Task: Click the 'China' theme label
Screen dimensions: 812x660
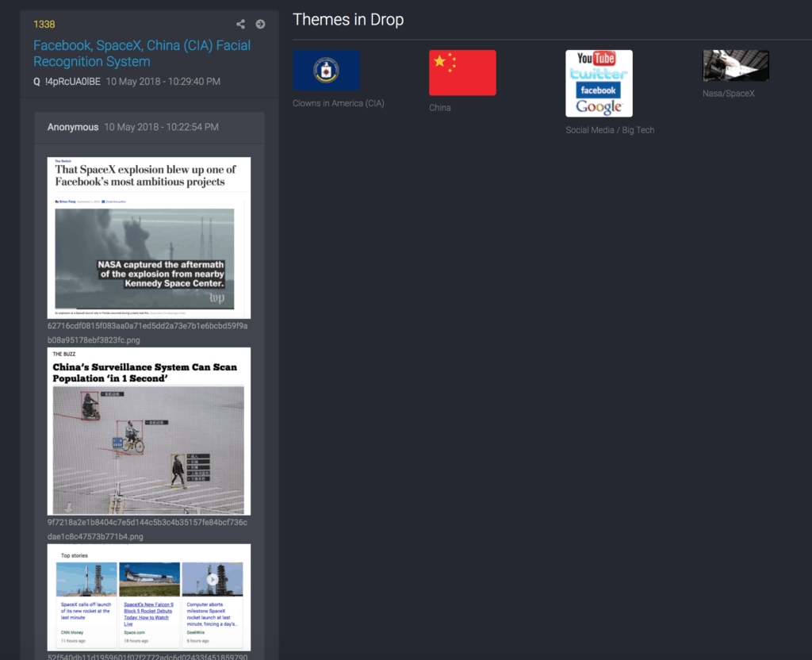Action: 440,108
